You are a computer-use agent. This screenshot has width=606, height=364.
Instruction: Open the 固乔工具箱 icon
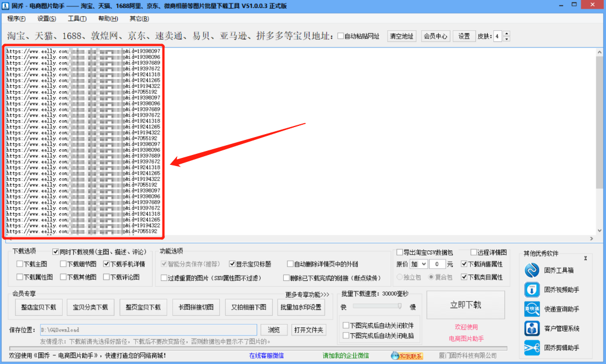tap(532, 270)
